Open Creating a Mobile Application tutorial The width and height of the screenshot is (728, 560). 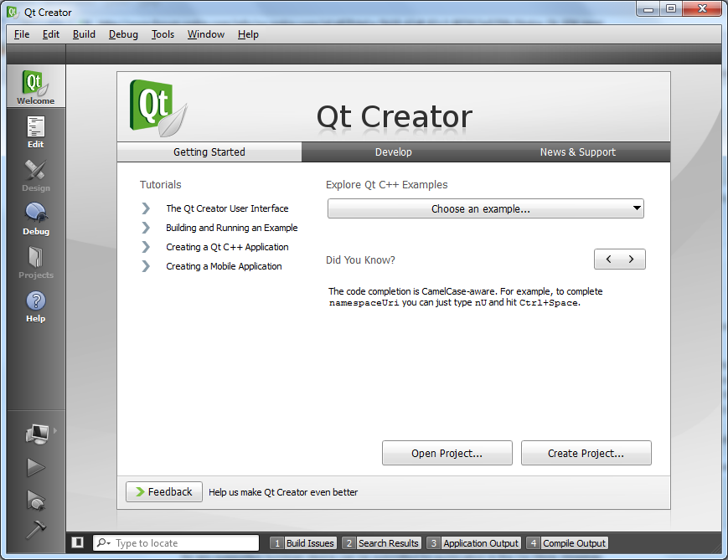[224, 266]
